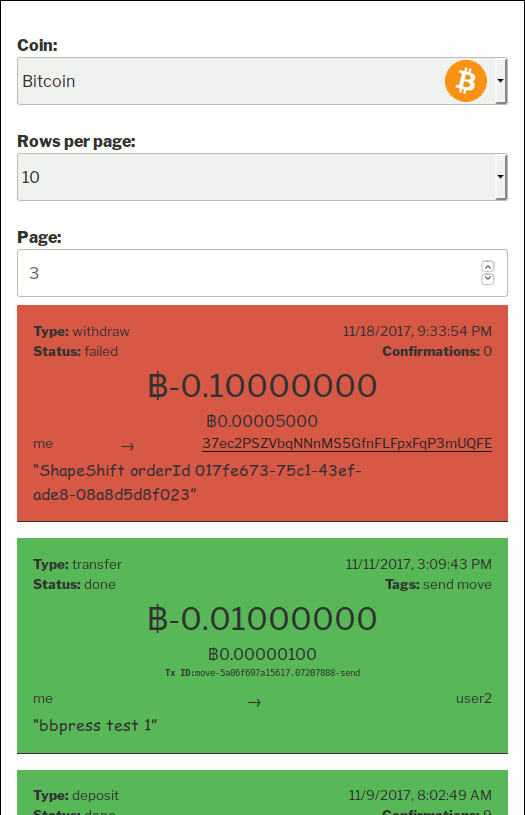Click the ShapeShift orderId comment text

198,482
